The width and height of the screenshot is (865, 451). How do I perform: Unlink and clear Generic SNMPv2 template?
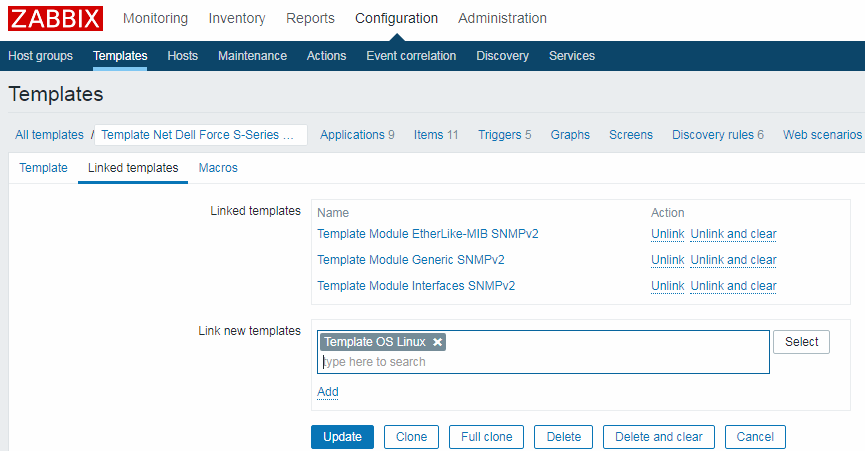point(733,260)
